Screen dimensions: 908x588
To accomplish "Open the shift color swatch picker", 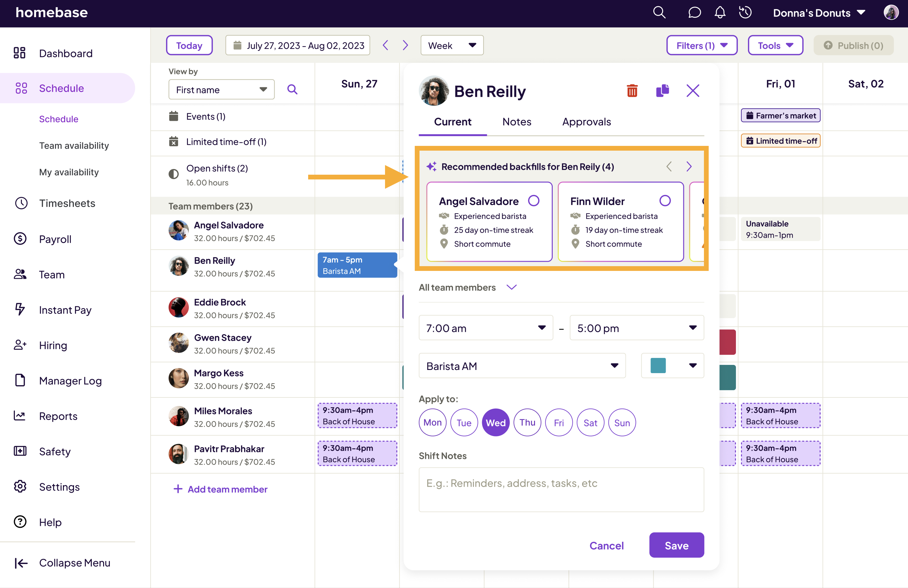I will coord(672,366).
